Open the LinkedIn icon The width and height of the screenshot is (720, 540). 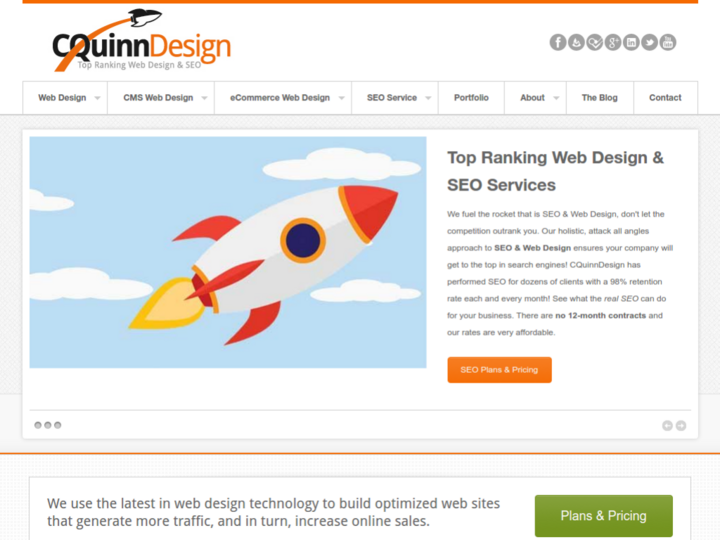click(x=631, y=43)
